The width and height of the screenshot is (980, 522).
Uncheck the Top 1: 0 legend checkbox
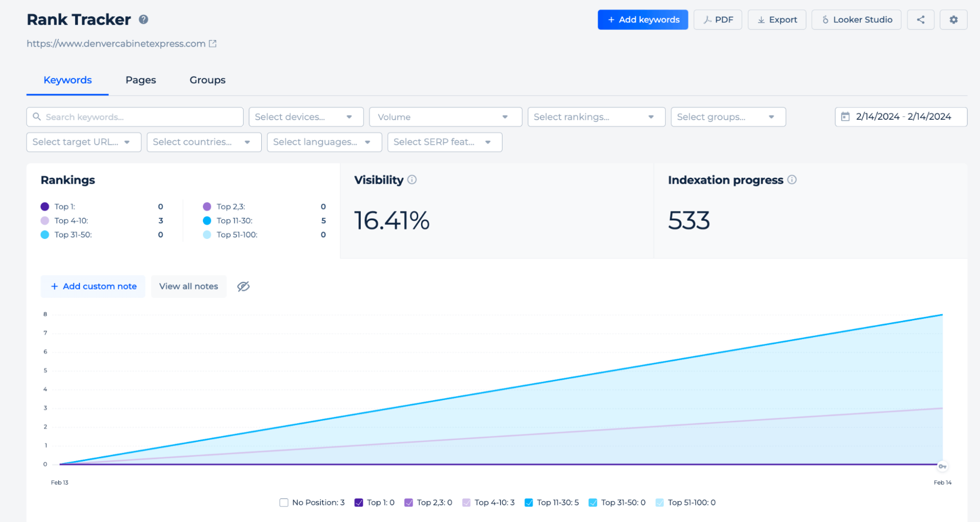358,502
